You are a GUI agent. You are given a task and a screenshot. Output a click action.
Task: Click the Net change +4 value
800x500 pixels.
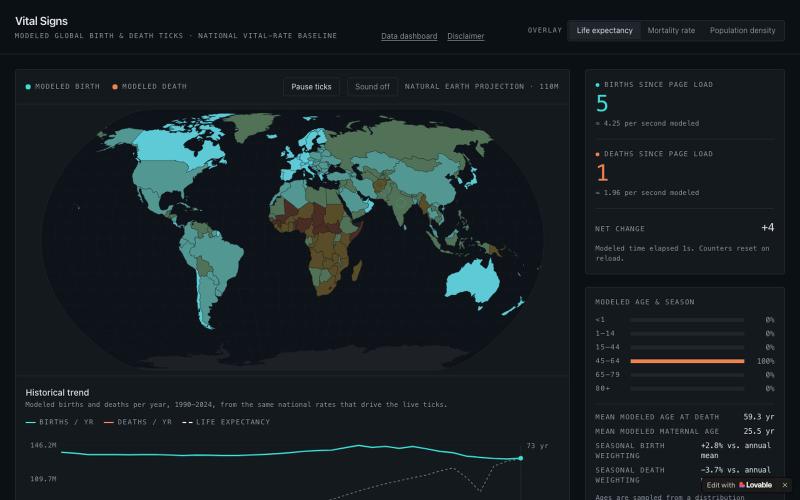[x=767, y=228]
